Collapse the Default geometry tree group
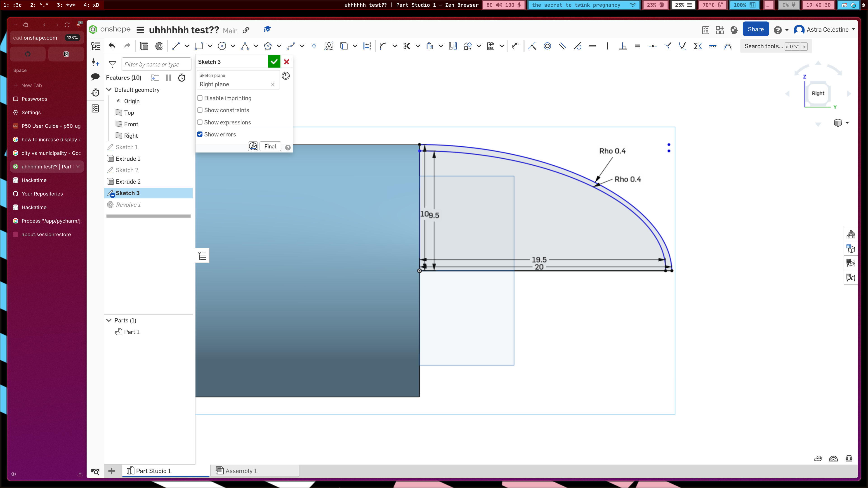This screenshot has width=868, height=488. click(109, 90)
